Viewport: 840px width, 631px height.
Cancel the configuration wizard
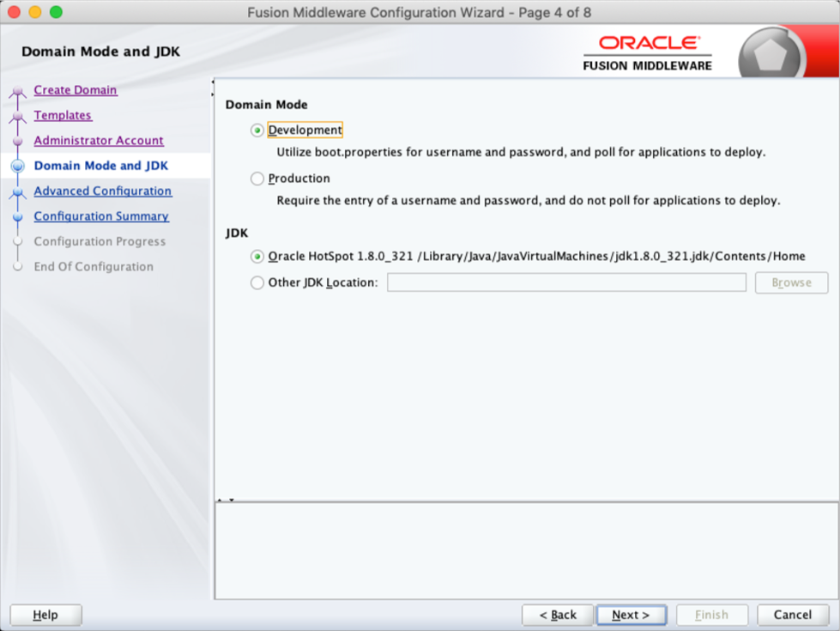tap(792, 615)
